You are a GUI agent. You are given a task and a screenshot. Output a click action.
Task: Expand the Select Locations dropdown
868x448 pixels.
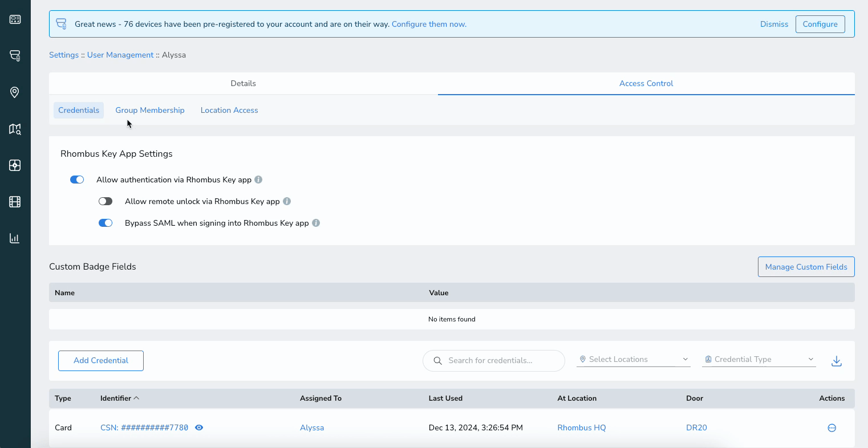coord(634,360)
